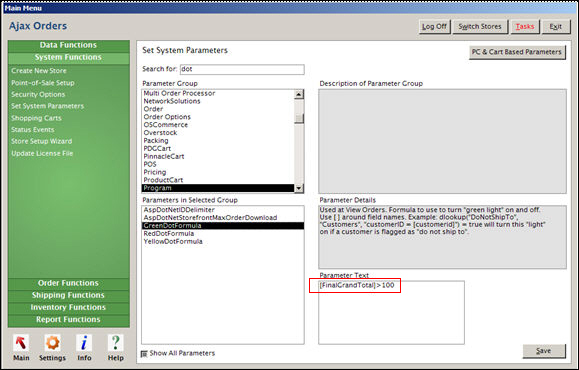Click the Switch Stores button
579x370 pixels.
480,27
